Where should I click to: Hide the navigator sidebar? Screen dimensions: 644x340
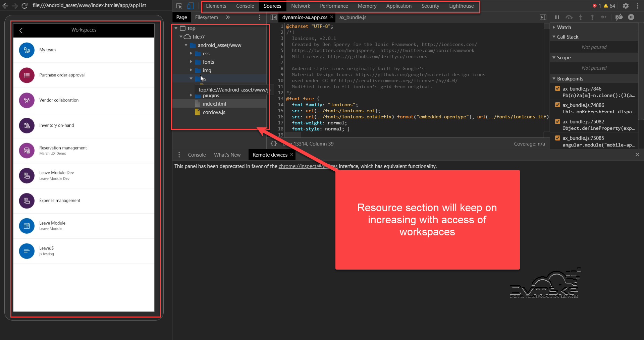point(274,17)
